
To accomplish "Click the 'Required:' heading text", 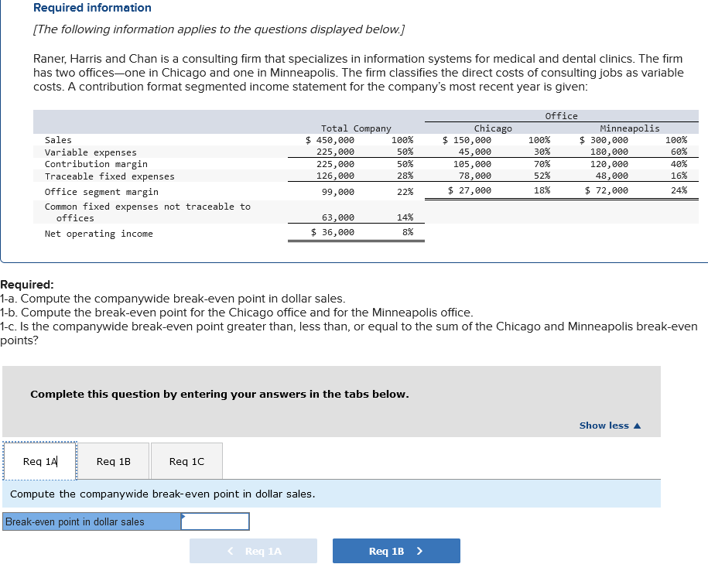I will [27, 285].
